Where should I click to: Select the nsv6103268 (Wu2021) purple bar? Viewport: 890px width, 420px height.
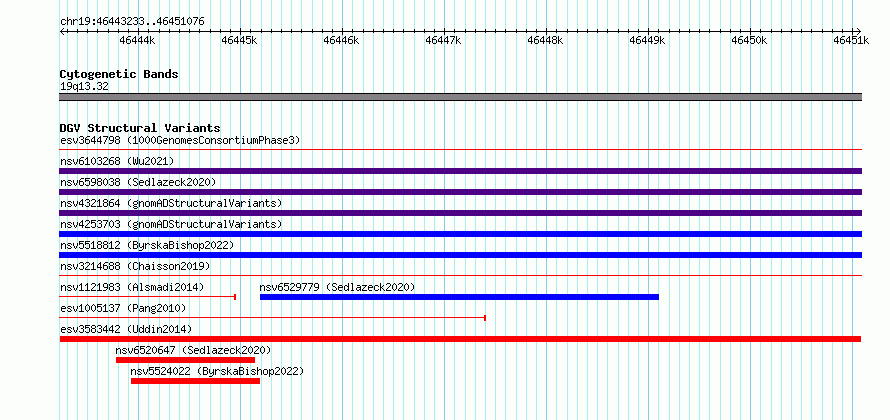[460, 171]
